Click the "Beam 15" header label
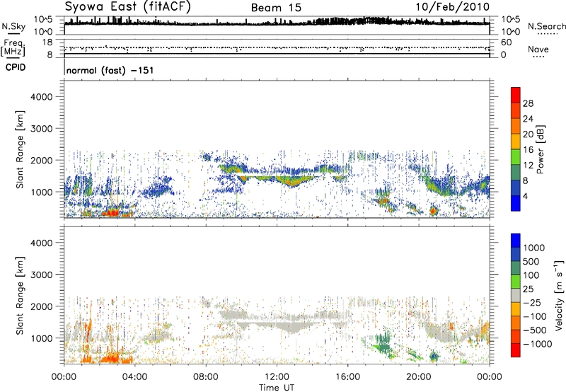The height and width of the screenshot is (392, 566). 276,8
